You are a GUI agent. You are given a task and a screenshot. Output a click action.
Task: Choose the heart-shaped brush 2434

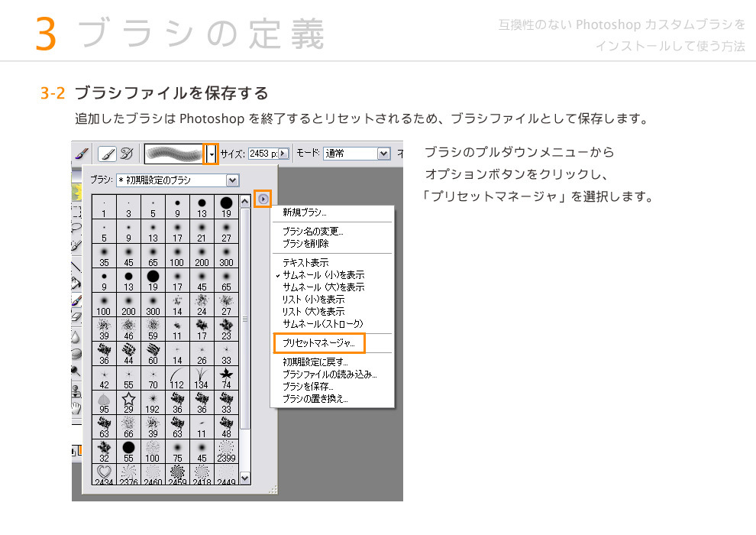click(x=104, y=474)
